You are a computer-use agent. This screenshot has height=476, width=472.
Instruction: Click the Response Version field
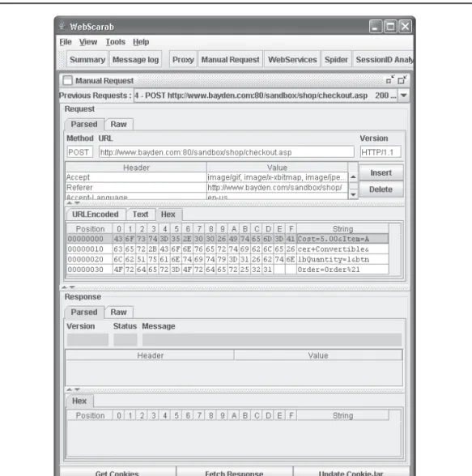87,340
